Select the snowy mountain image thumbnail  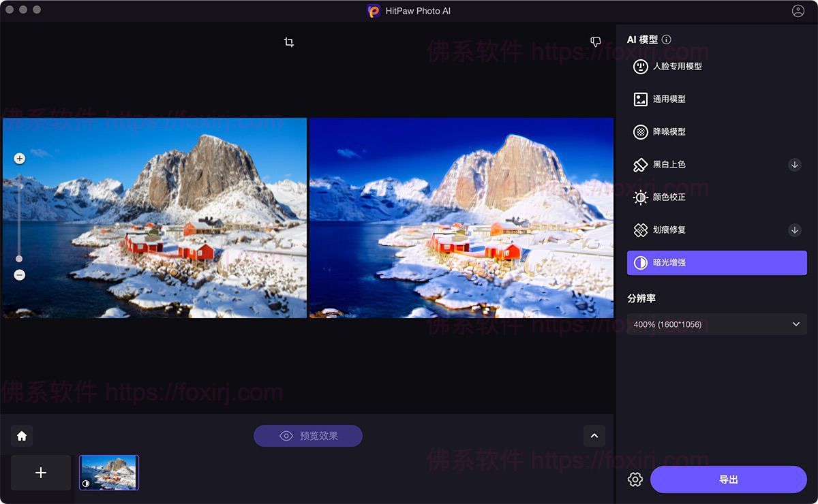click(109, 473)
